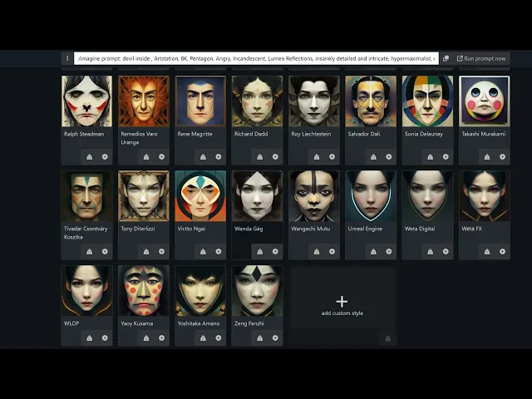Click the Run prompt now button
The height and width of the screenshot is (399, 532).
pyautogui.click(x=481, y=59)
